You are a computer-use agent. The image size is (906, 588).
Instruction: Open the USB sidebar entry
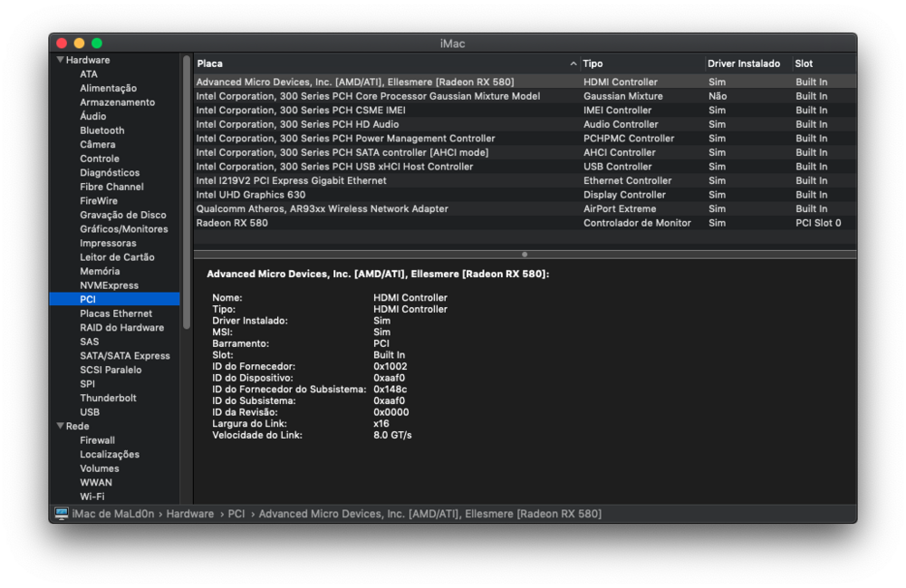coord(90,412)
